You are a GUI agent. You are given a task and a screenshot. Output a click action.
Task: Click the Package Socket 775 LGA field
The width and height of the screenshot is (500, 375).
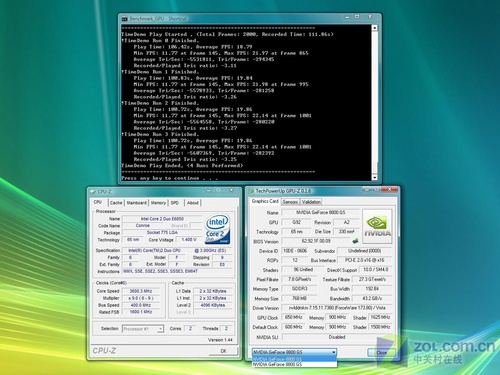162,233
